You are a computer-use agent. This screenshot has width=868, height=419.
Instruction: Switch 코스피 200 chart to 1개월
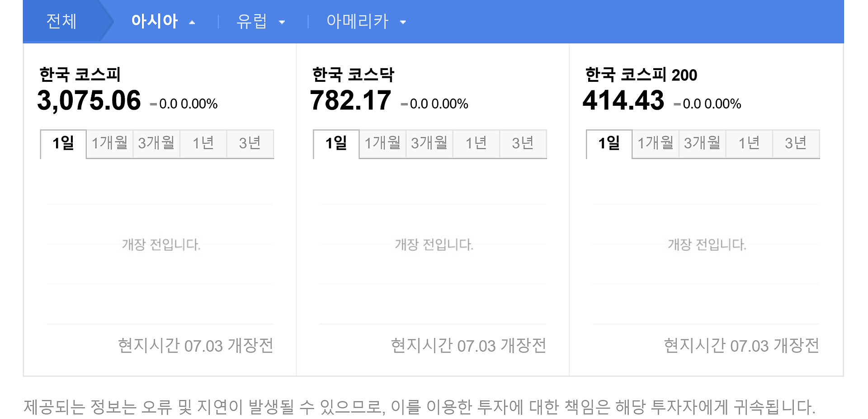[x=656, y=143]
